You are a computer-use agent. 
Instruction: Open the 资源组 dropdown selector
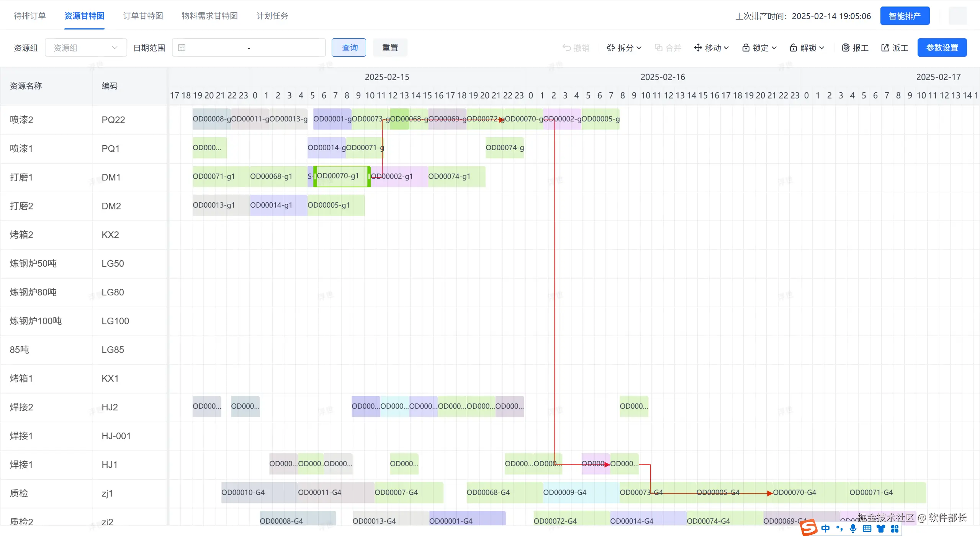point(86,48)
